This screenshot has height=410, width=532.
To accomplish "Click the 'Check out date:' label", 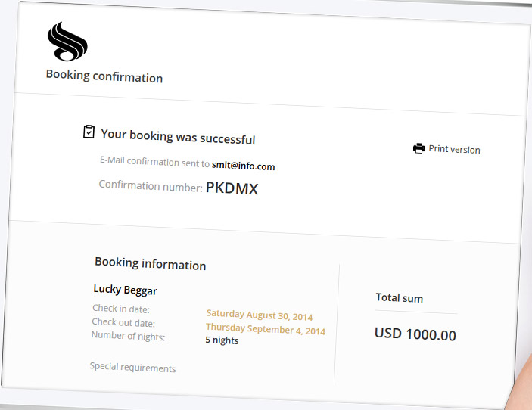I will click(x=123, y=323).
